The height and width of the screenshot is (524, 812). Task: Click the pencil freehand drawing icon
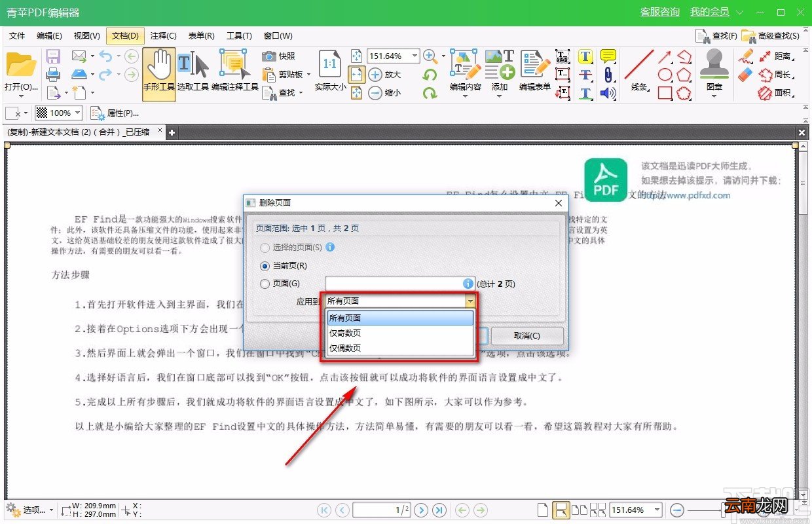coord(745,56)
